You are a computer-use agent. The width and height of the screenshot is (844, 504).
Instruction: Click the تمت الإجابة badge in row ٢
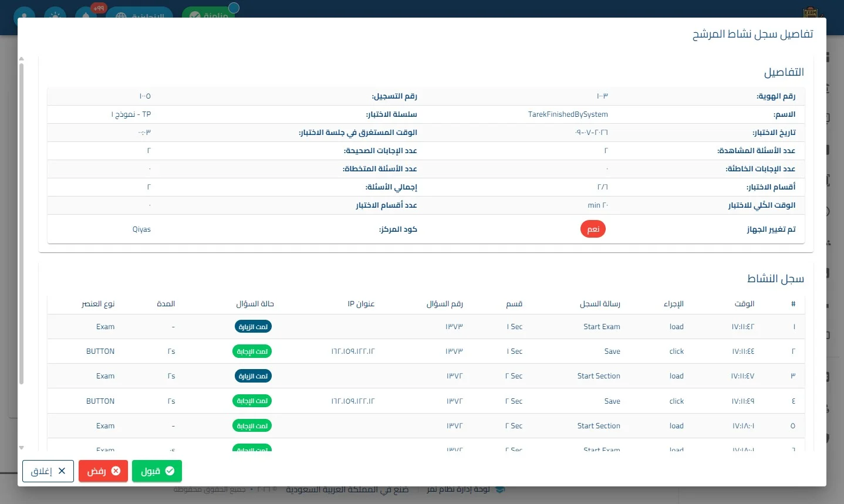252,351
